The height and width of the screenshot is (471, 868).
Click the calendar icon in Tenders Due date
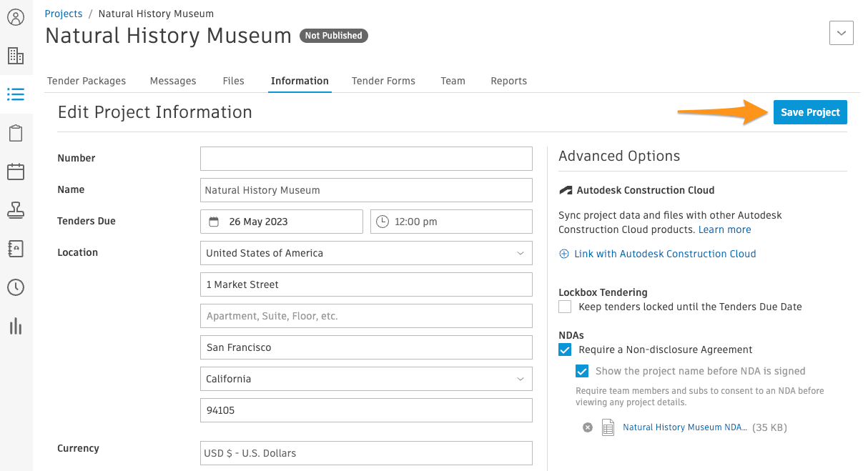tap(214, 222)
